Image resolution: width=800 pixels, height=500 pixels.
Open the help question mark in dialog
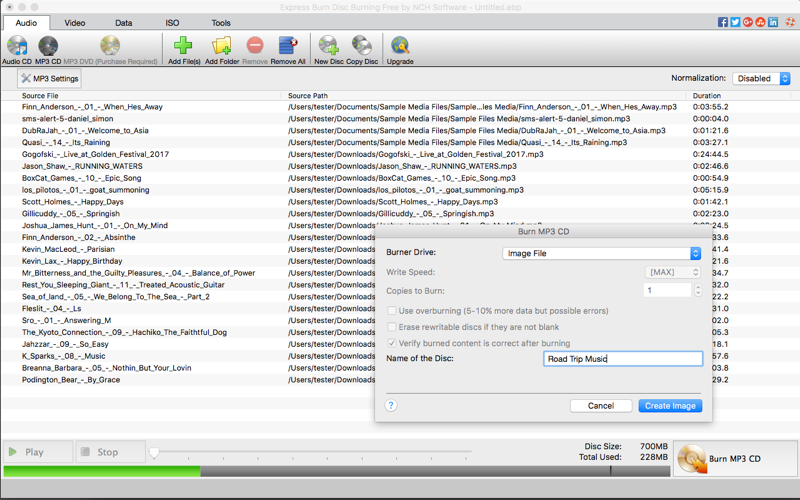click(391, 405)
